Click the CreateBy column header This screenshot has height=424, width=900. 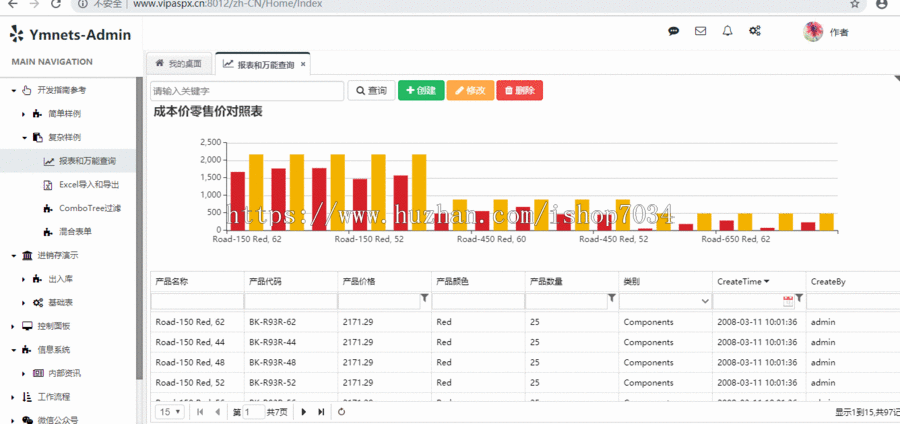pyautogui.click(x=853, y=282)
